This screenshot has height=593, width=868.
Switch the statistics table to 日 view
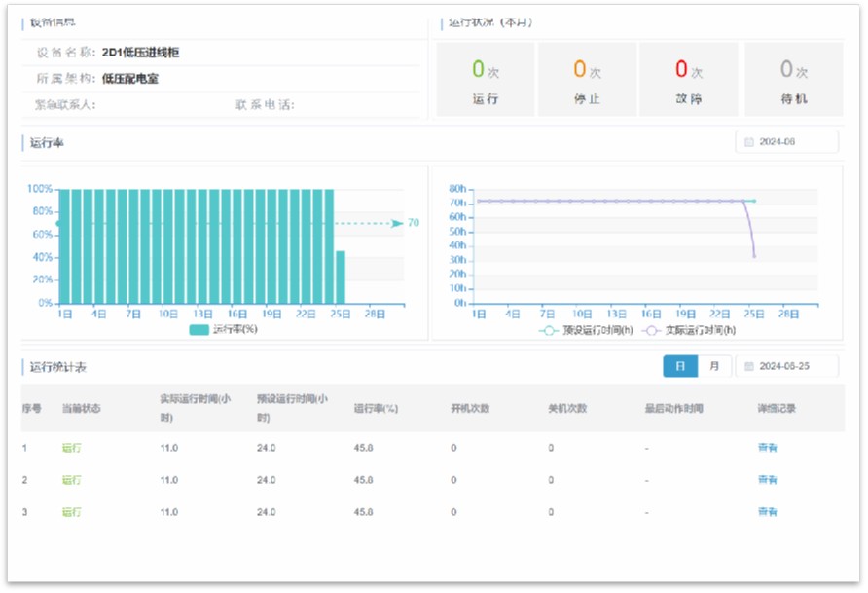(x=680, y=366)
